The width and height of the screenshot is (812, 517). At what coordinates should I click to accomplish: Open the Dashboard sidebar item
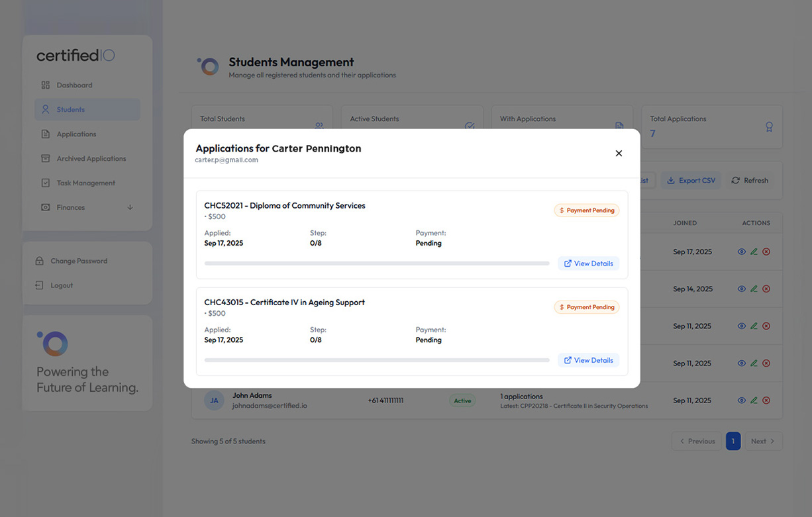pyautogui.click(x=74, y=85)
